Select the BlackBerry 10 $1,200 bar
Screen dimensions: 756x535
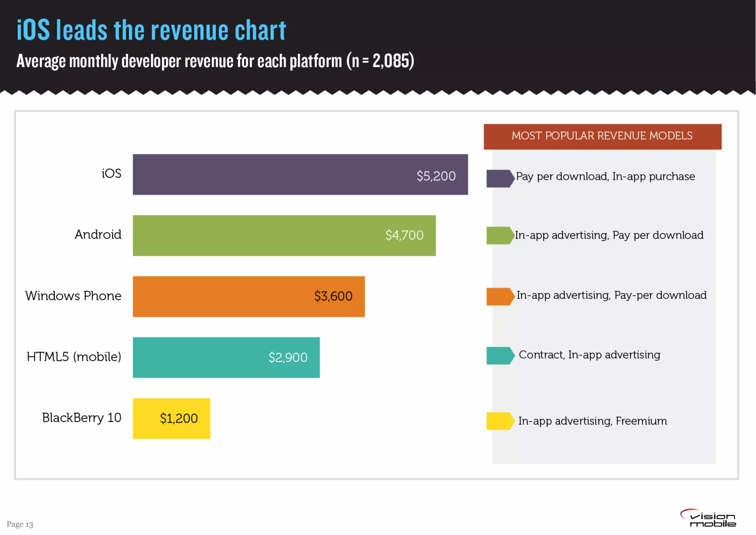[x=171, y=418]
